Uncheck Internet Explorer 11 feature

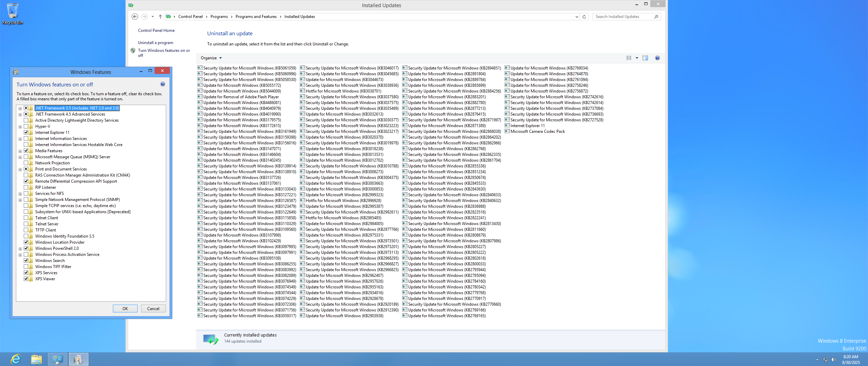pos(26,133)
